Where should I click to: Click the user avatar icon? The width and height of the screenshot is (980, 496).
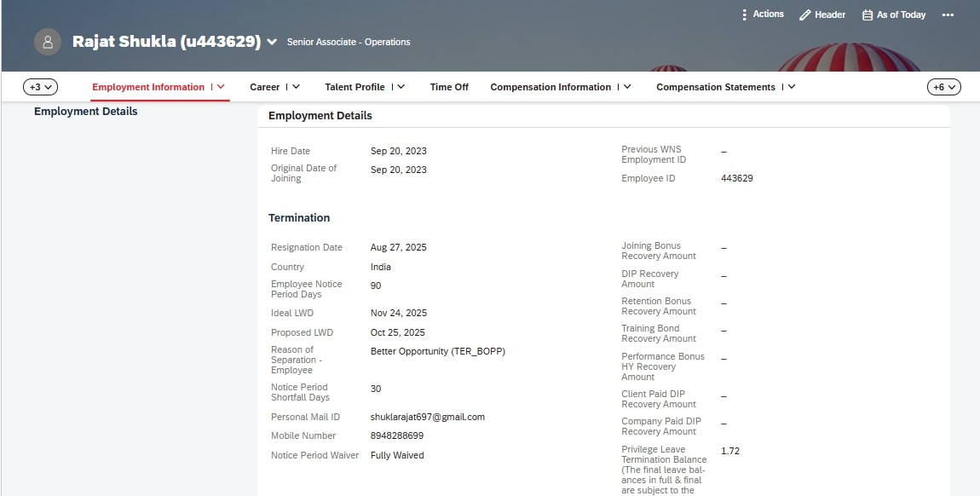tap(48, 42)
